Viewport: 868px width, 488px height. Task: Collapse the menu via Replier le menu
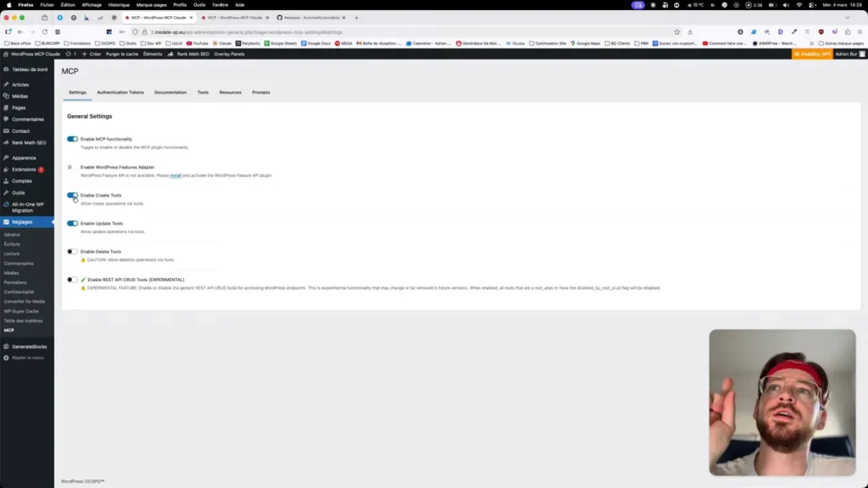27,358
